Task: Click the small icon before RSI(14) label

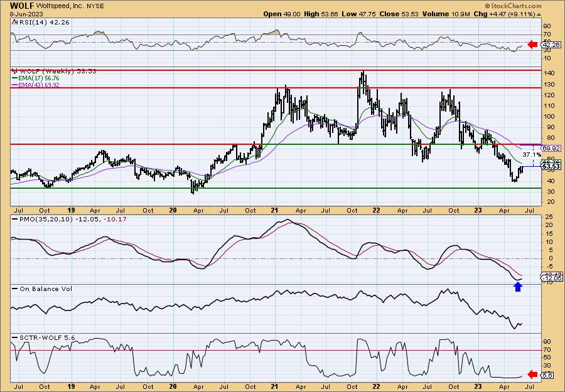Action: tap(14, 23)
